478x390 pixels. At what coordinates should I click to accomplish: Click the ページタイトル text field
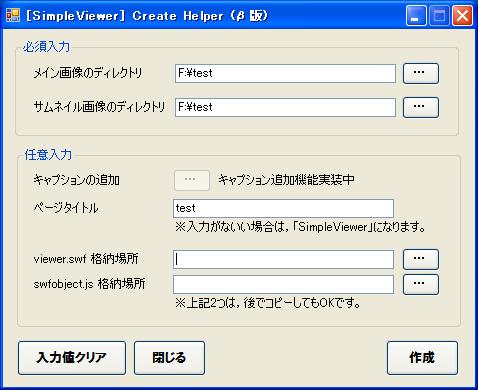tap(283, 208)
